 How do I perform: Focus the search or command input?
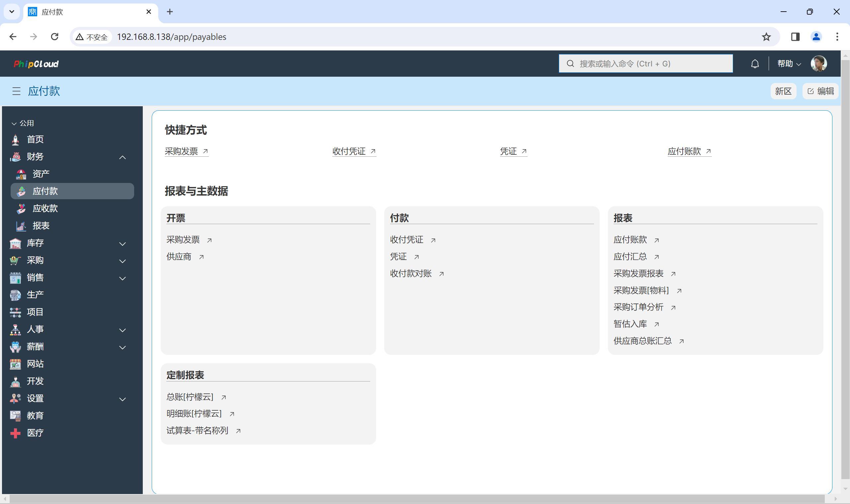[x=645, y=63]
